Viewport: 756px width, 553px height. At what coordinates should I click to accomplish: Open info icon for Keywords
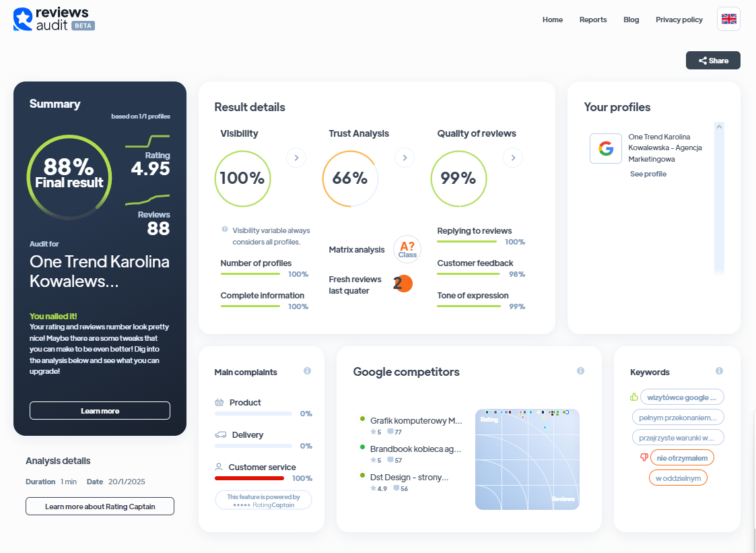pos(719,371)
